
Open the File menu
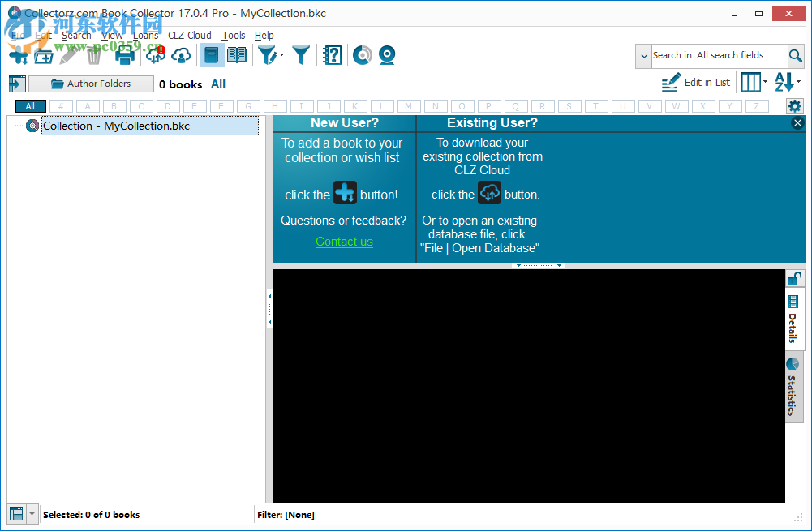coord(18,35)
